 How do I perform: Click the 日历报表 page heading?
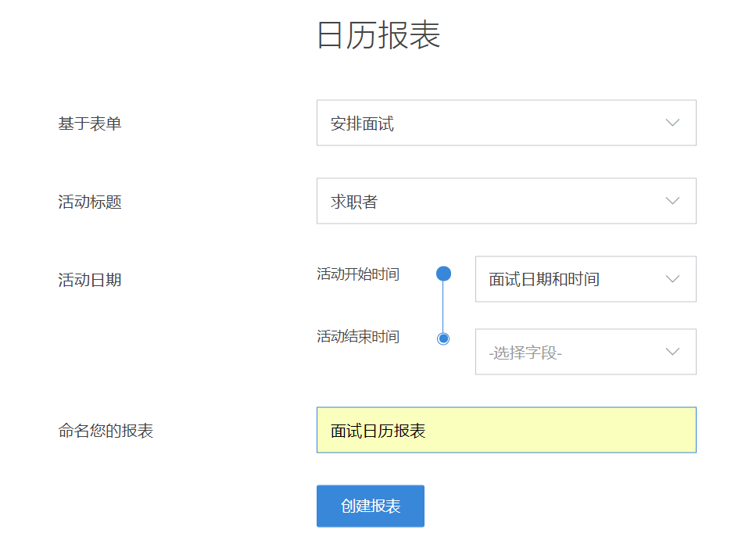point(378,35)
